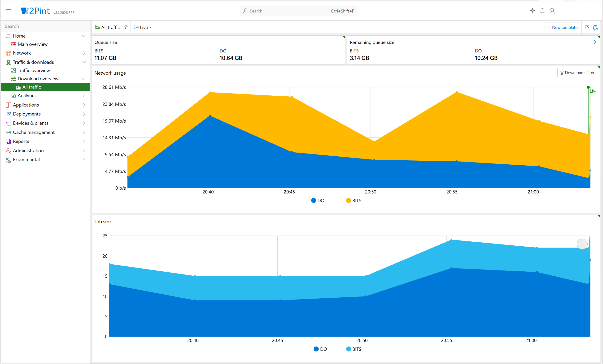Click the Experimental icon in sidebar
The width and height of the screenshot is (603, 364).
[8, 160]
